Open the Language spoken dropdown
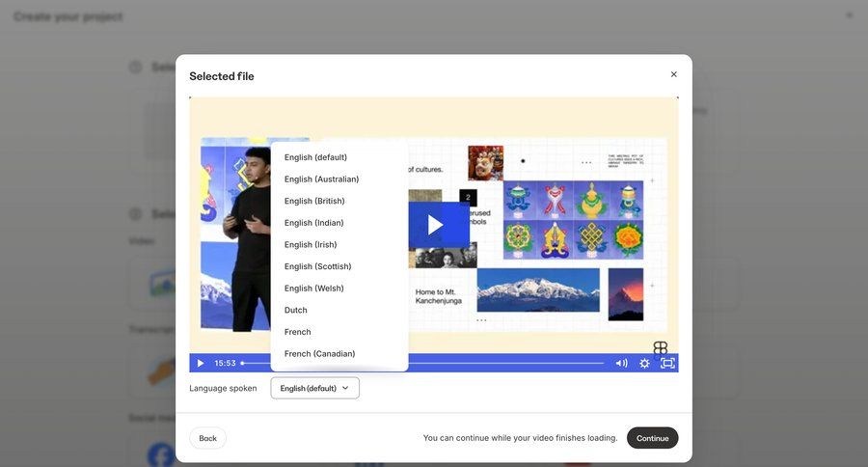Screen dimensions: 868x467 314,388
